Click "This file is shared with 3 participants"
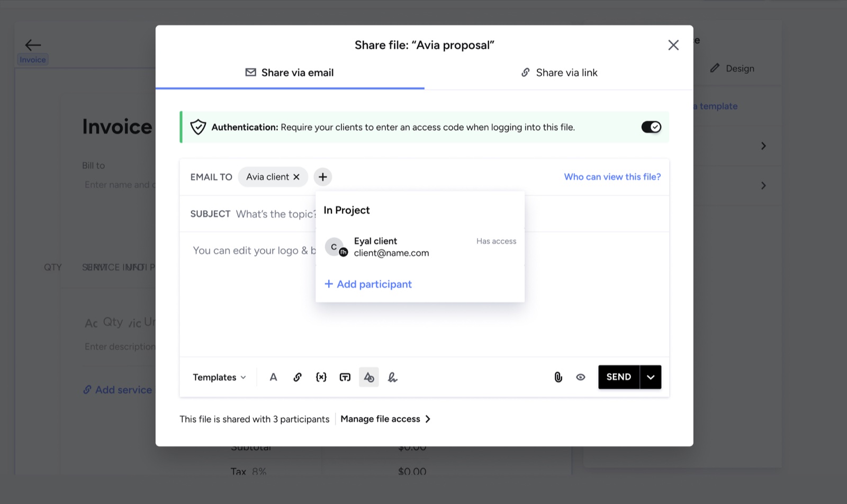The image size is (847, 504). 255,419
